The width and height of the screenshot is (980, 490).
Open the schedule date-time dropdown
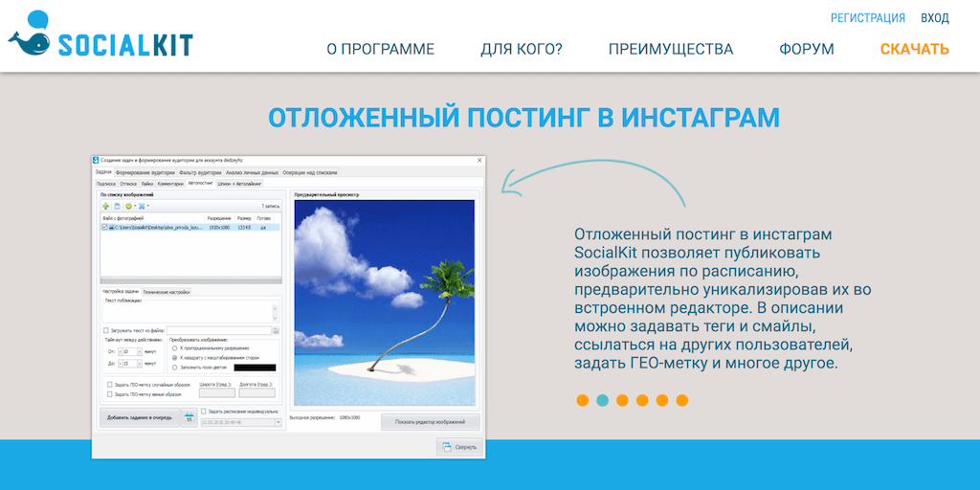tap(277, 421)
